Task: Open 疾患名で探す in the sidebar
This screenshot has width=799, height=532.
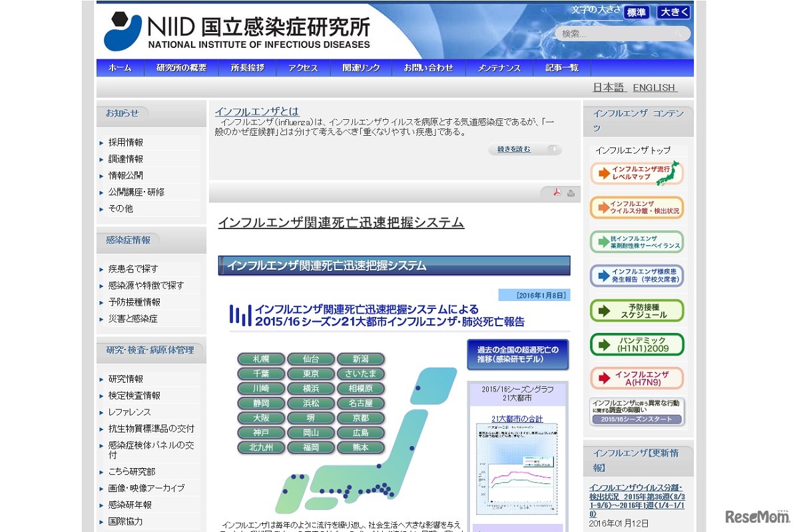Action: [133, 269]
